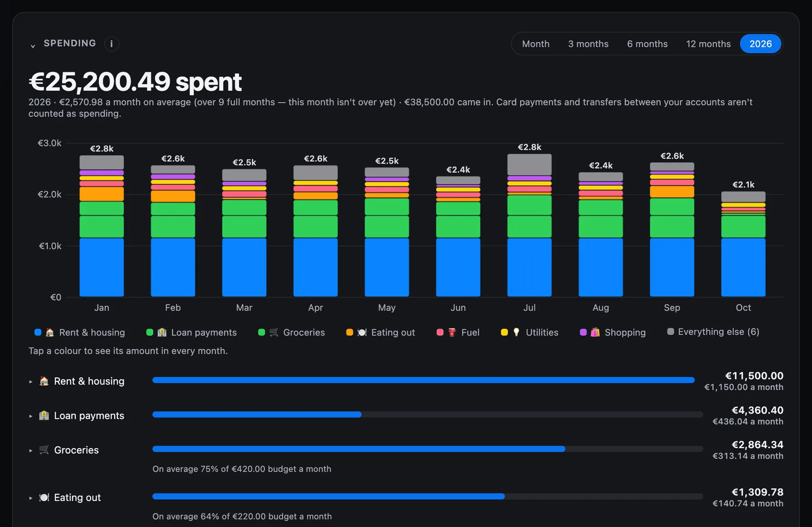The image size is (812, 527).
Task: Click the October bar in the chart
Action: (743, 244)
